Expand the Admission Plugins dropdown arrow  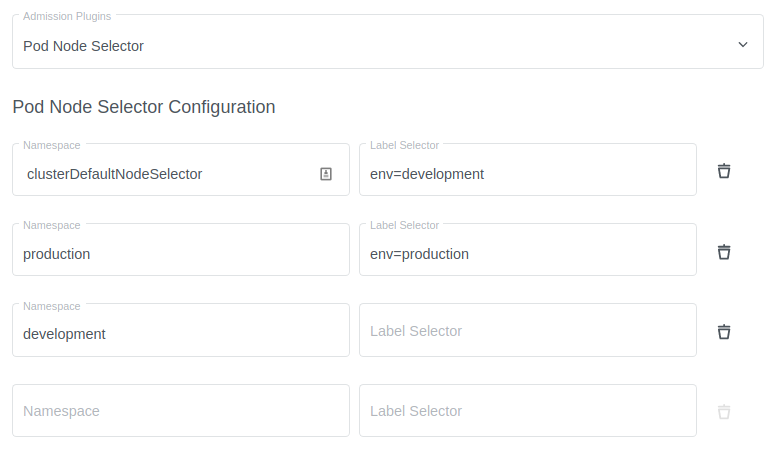(742, 45)
